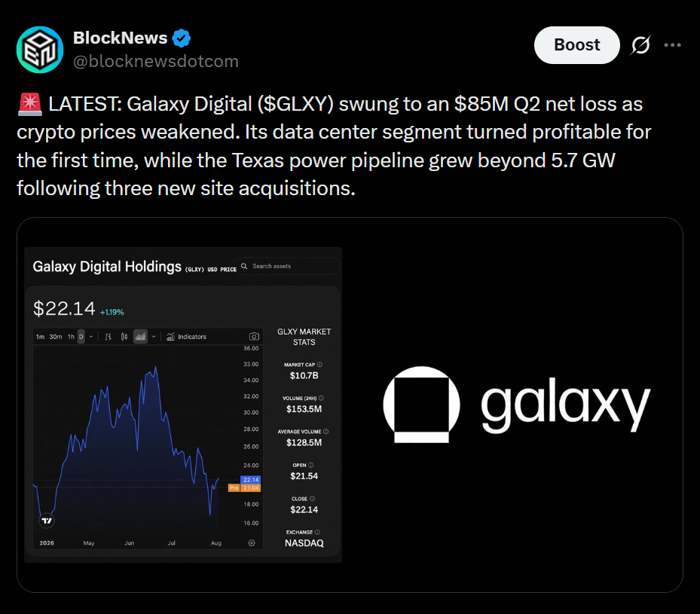Expand the chart style dropdown arrow
This screenshot has width=700, height=614.
pos(154,337)
